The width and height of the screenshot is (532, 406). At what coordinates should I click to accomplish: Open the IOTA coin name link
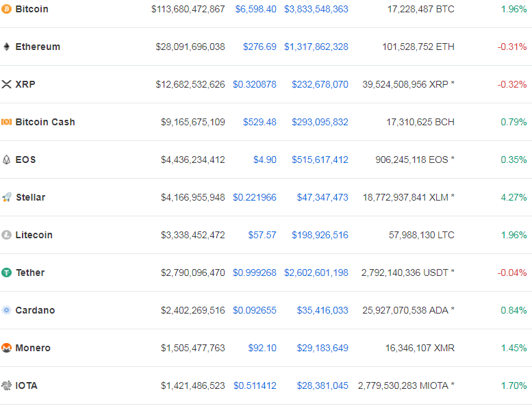[27, 385]
